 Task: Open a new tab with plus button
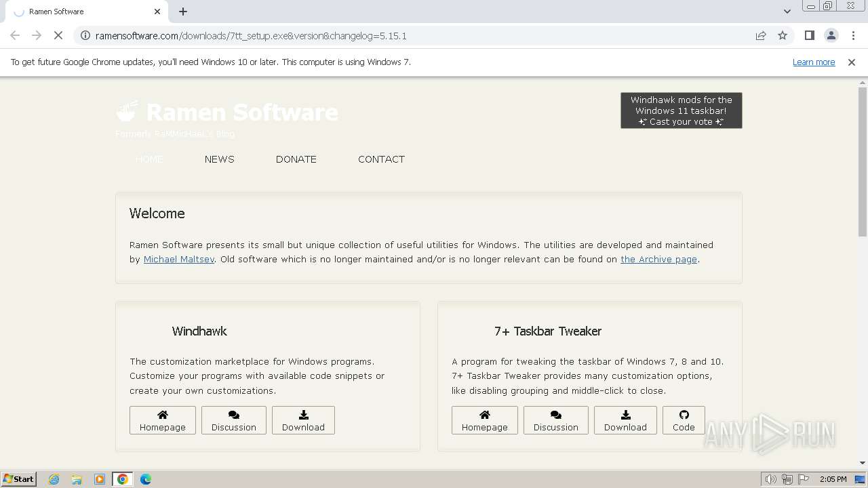click(183, 12)
